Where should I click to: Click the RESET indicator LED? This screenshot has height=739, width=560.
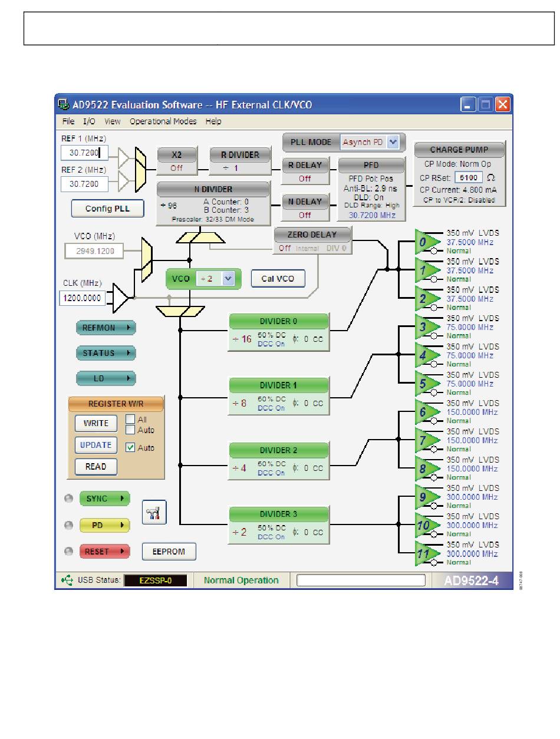(x=69, y=552)
